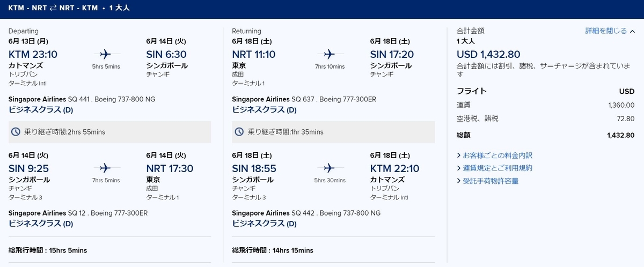Click the KTM 23:10 departure time

[x=33, y=54]
